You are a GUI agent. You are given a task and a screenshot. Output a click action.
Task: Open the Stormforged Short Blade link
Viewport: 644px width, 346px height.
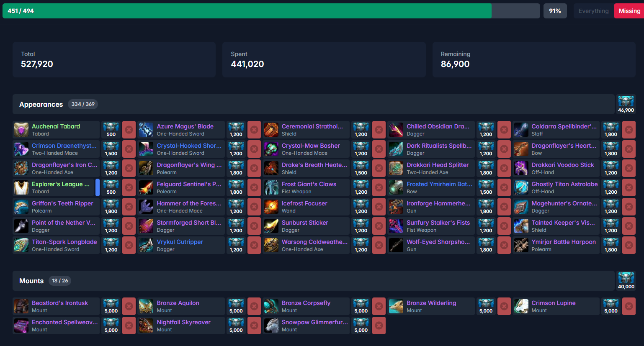[x=189, y=223]
